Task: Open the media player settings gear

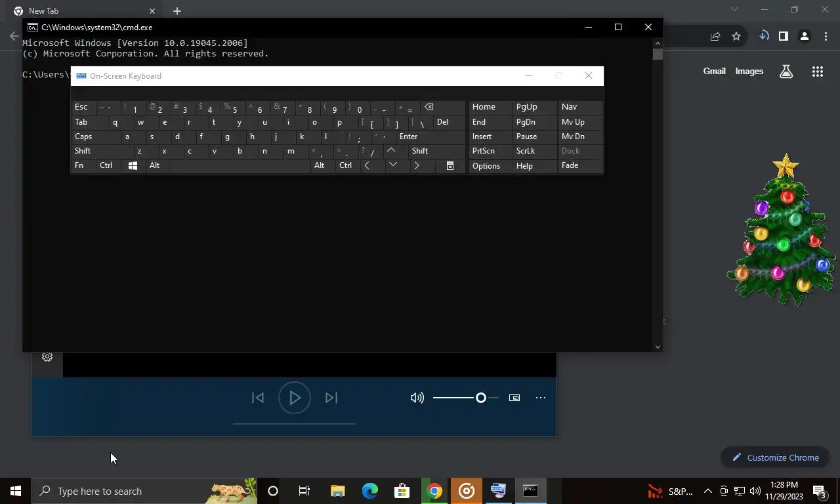Action: coord(47,357)
